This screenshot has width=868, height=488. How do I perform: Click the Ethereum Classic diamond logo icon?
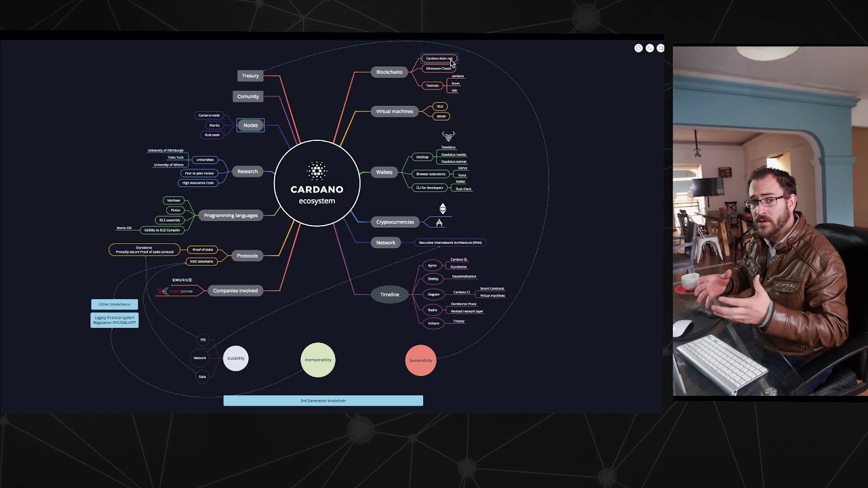[443, 209]
